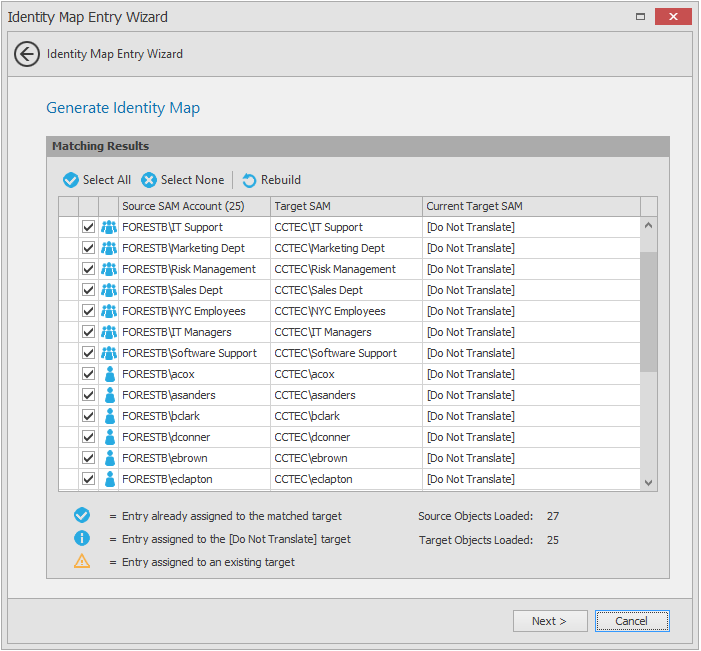
Task: Click the user icon for eclapton
Action: [109, 479]
